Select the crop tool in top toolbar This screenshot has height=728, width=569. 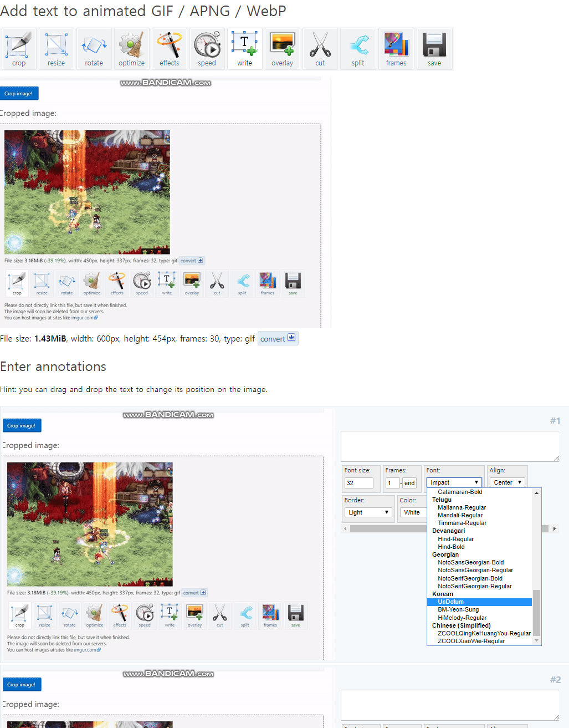click(x=19, y=49)
